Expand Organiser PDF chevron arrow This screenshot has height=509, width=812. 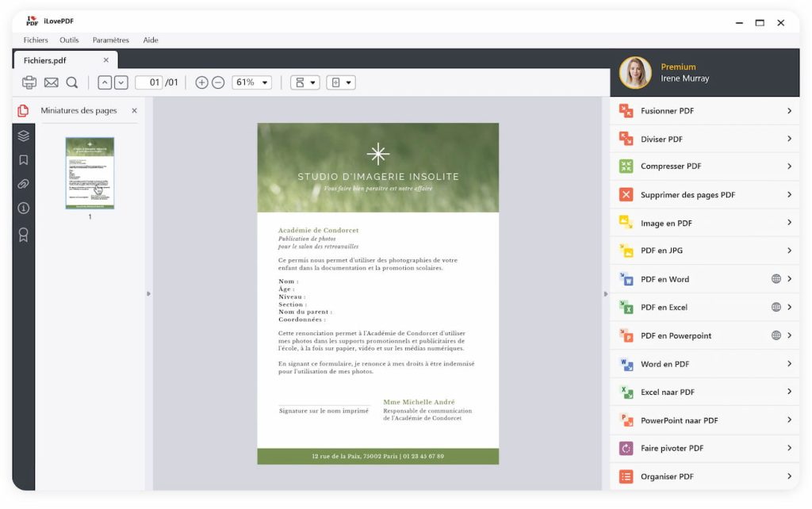point(789,476)
